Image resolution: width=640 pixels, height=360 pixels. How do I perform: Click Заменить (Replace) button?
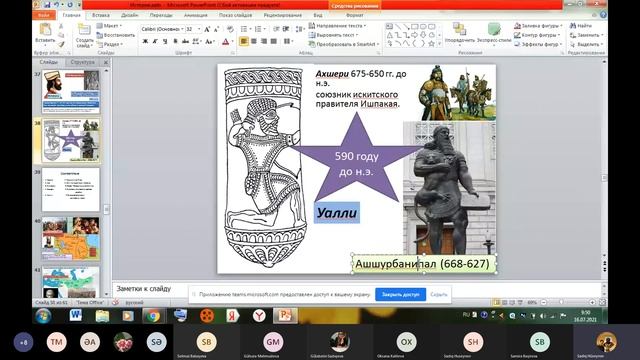coord(586,35)
